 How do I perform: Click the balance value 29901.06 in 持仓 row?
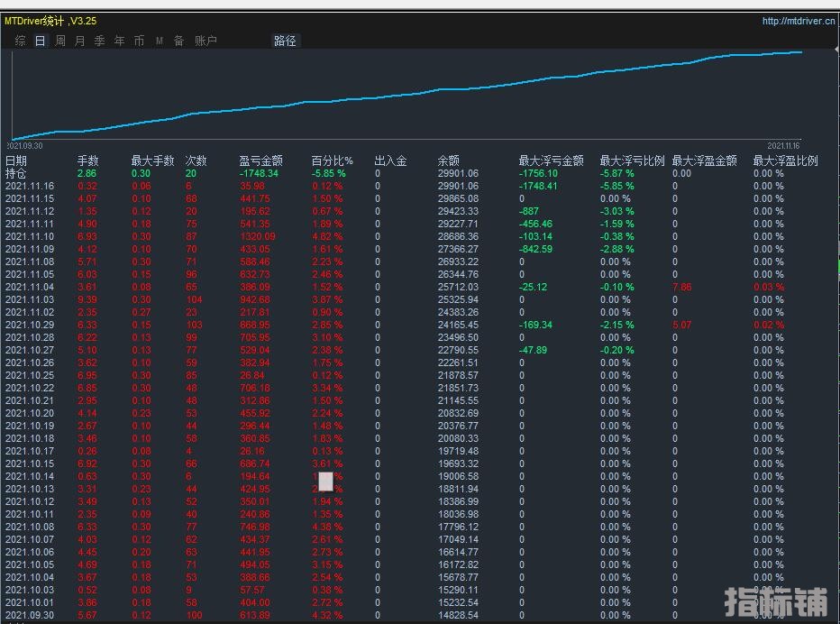458,173
